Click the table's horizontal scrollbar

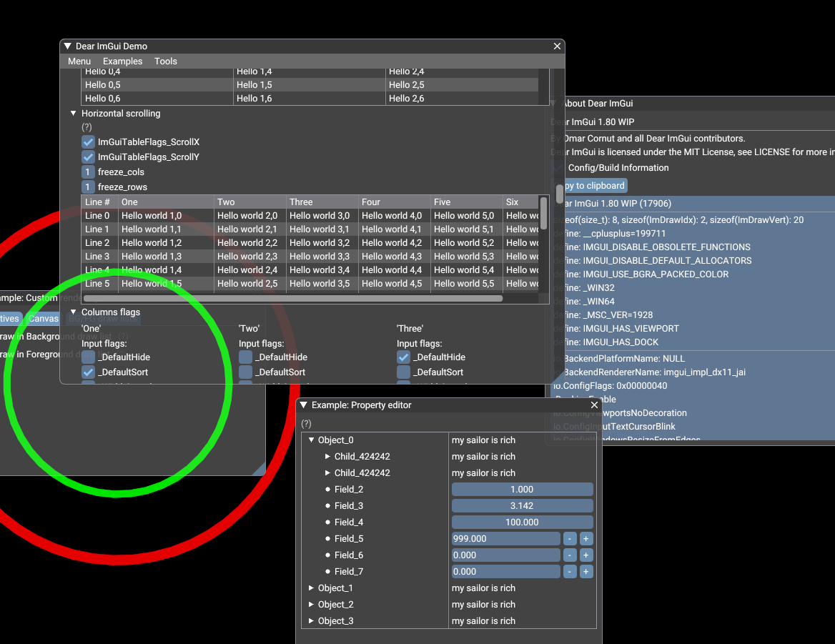293,299
